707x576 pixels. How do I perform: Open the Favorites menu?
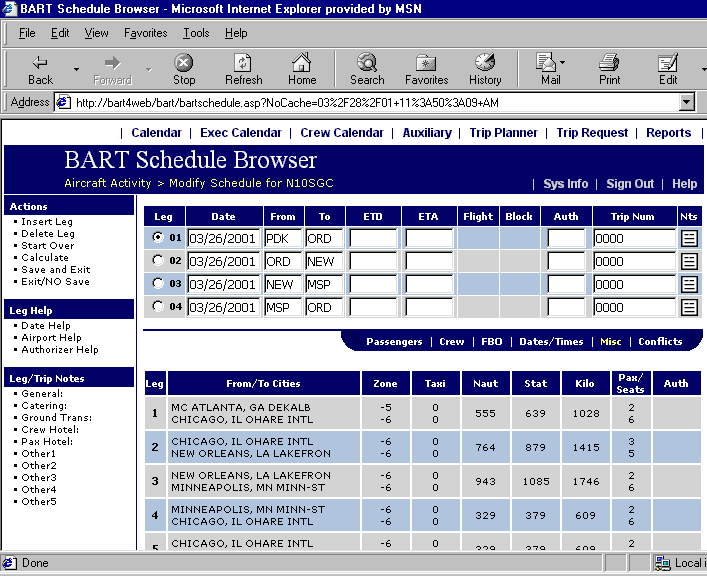point(145,33)
